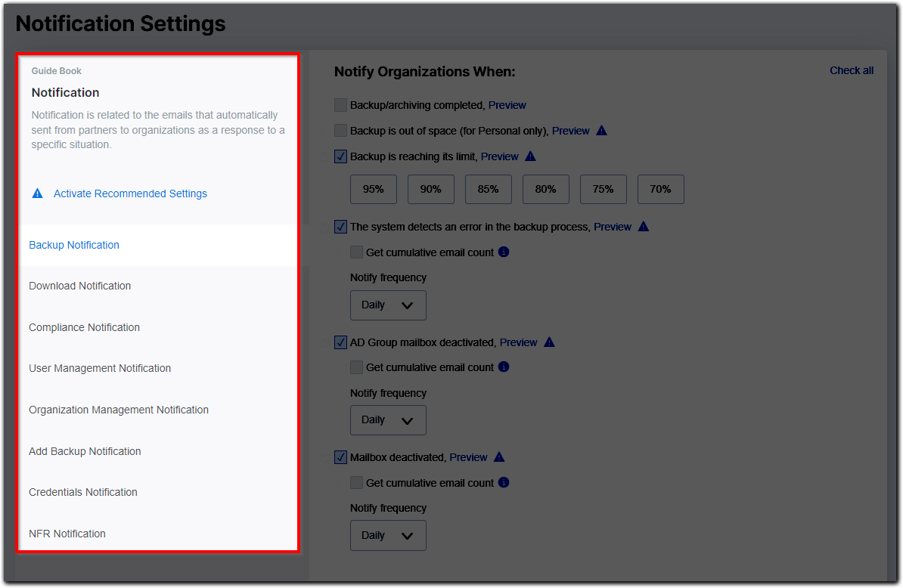Enable the Backup/archiving completed checkbox
This screenshot has width=903, height=588.
pos(340,104)
